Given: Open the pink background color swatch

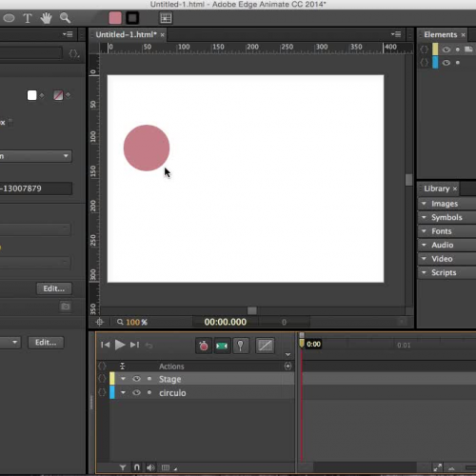Looking at the screenshot, I should [115, 18].
